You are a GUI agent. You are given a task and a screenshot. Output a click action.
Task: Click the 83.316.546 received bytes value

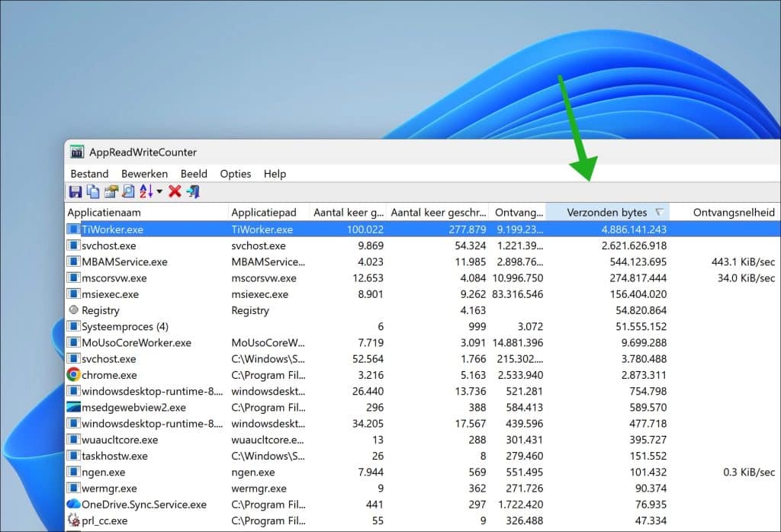pos(518,294)
